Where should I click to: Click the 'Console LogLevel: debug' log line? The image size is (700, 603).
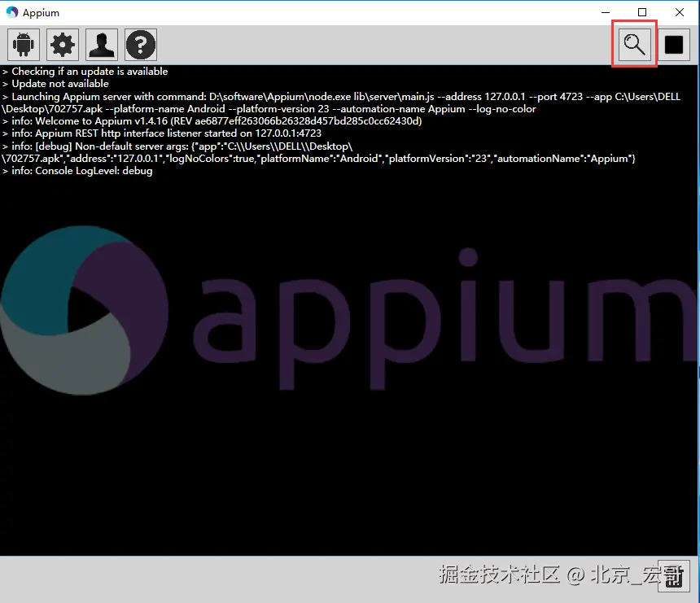click(77, 171)
